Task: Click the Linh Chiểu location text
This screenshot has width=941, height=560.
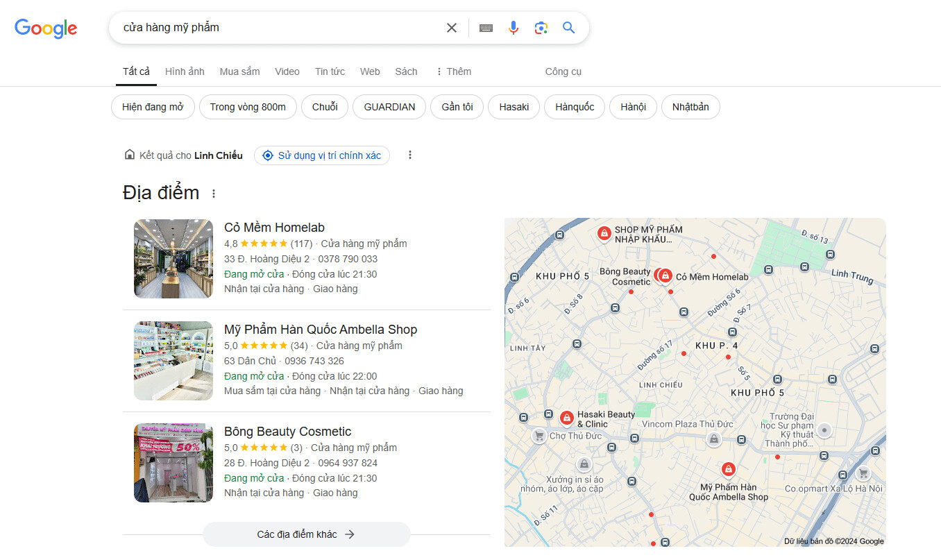Action: pos(219,155)
